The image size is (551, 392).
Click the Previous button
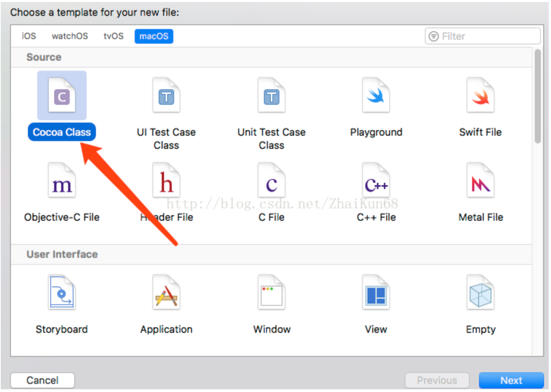pos(437,380)
